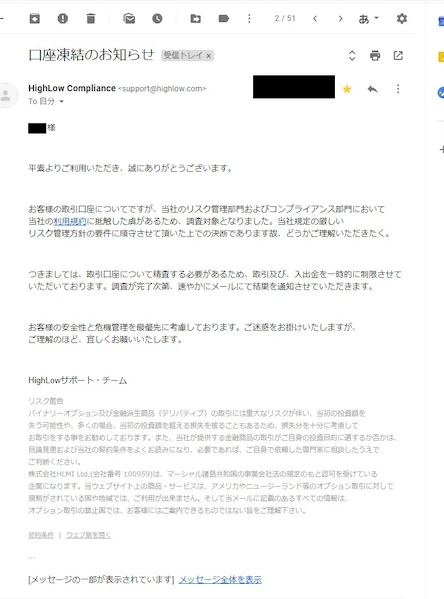Apply a label with the label icon
The width and height of the screenshot is (444, 599).
pyautogui.click(x=224, y=18)
